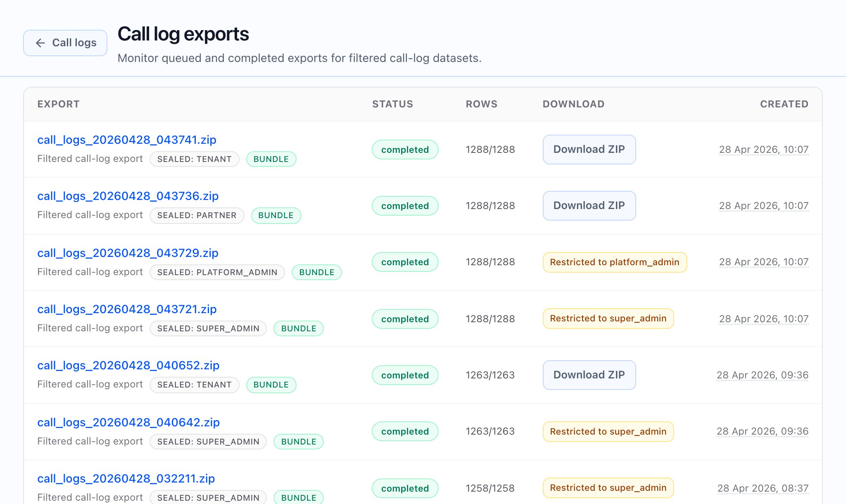This screenshot has height=504, width=846.
Task: Go back via the Call logs button
Action: [x=65, y=43]
